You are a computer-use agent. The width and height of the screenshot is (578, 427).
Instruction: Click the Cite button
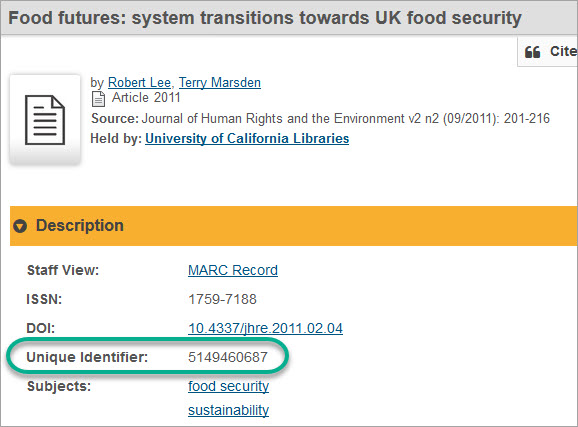click(x=548, y=52)
